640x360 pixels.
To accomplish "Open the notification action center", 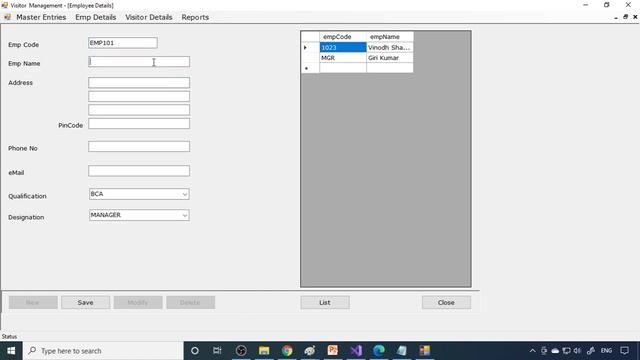I will click(x=624, y=351).
